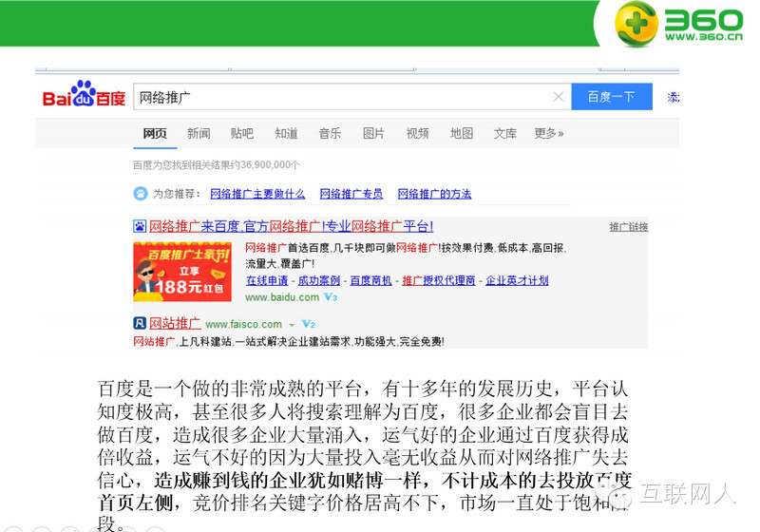Viewport: 760px width, 532px height.
Task: Open the 百度商机 link
Action: point(370,280)
